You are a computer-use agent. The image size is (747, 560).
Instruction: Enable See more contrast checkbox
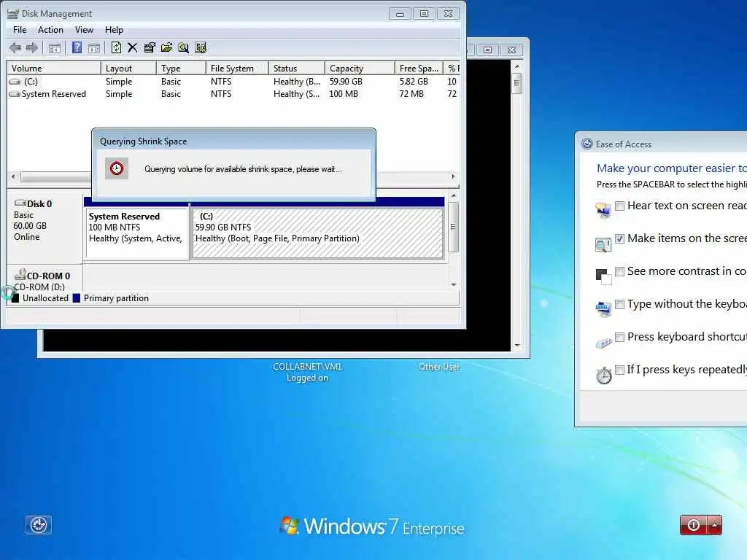[x=619, y=271]
